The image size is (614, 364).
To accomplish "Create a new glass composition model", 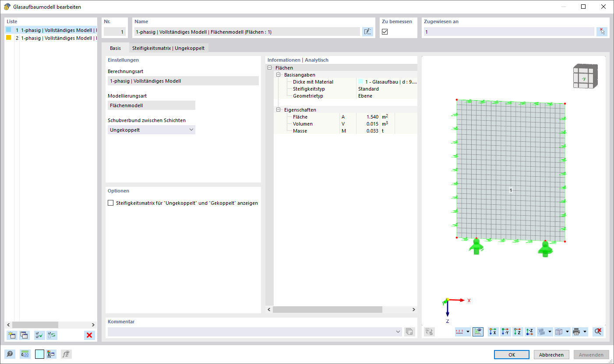I will [12, 335].
